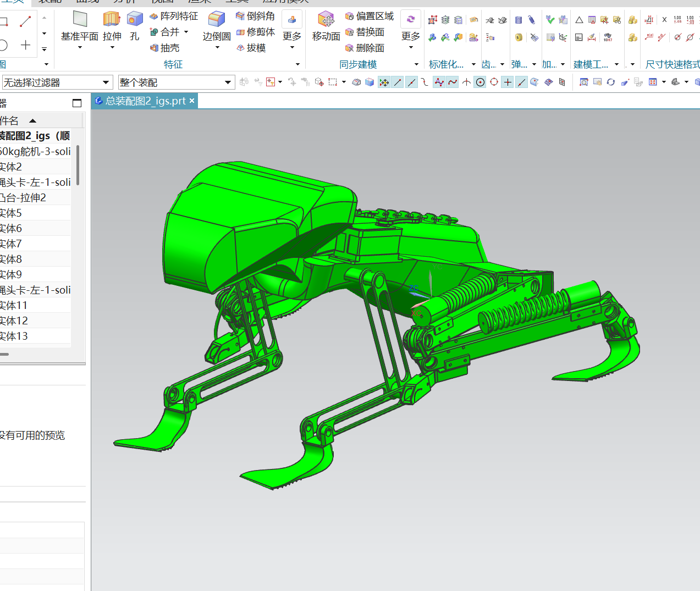Close the 总装配图2_igs.prt tab
The height and width of the screenshot is (591, 700).
[192, 101]
